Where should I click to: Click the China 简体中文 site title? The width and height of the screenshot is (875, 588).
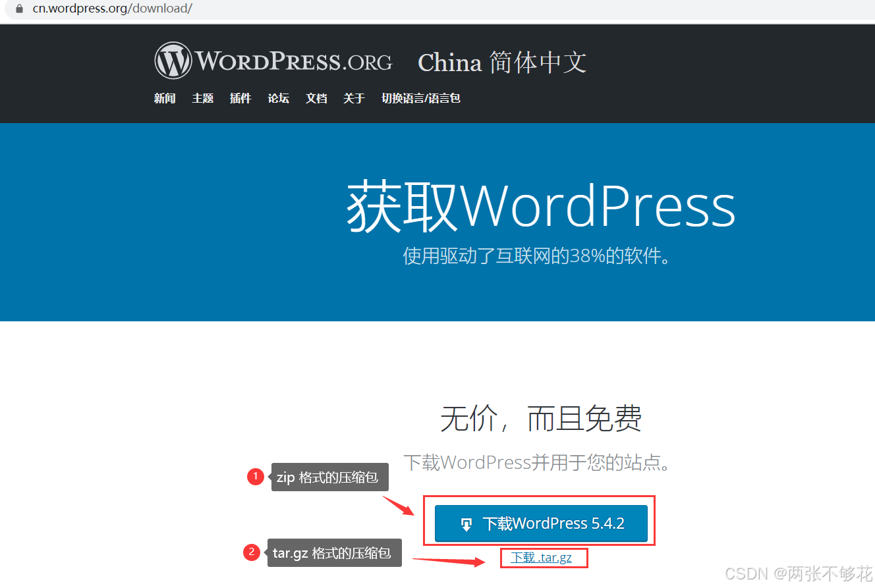click(502, 62)
